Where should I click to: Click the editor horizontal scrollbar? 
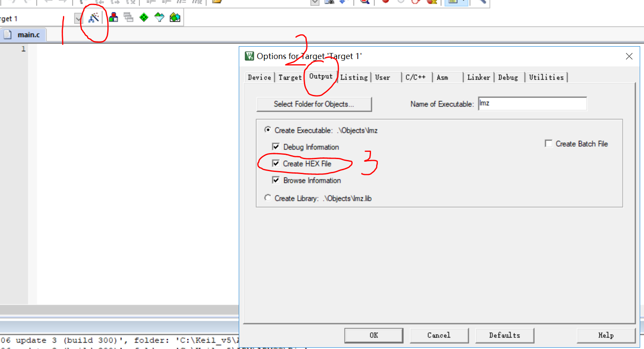pos(119,309)
